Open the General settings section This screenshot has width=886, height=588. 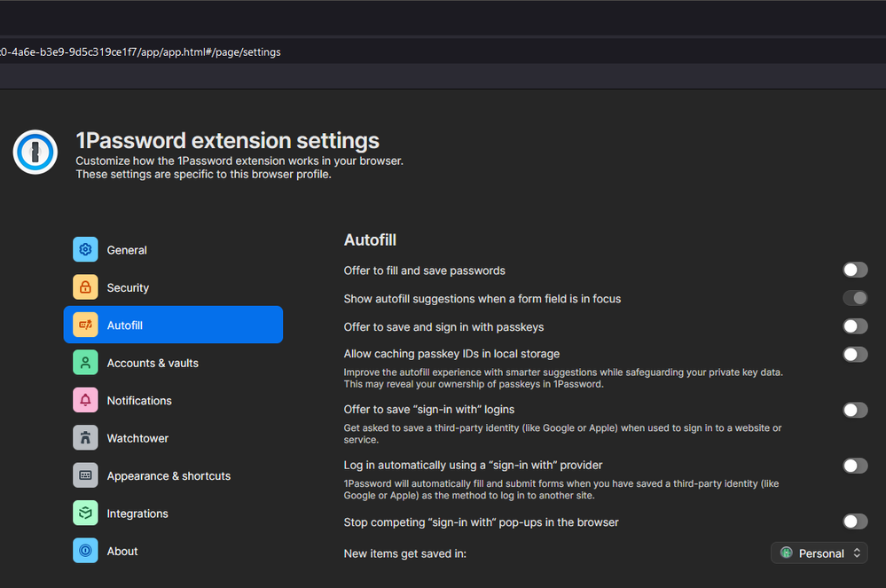tap(173, 250)
